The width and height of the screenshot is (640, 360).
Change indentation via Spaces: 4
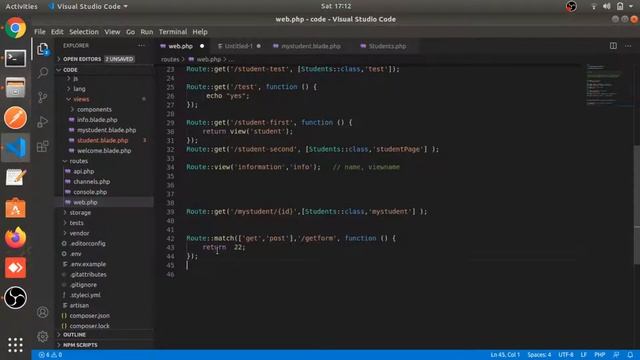539,355
